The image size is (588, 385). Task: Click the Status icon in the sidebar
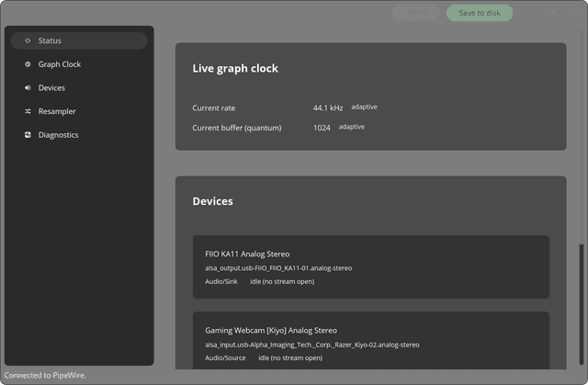pyautogui.click(x=28, y=40)
